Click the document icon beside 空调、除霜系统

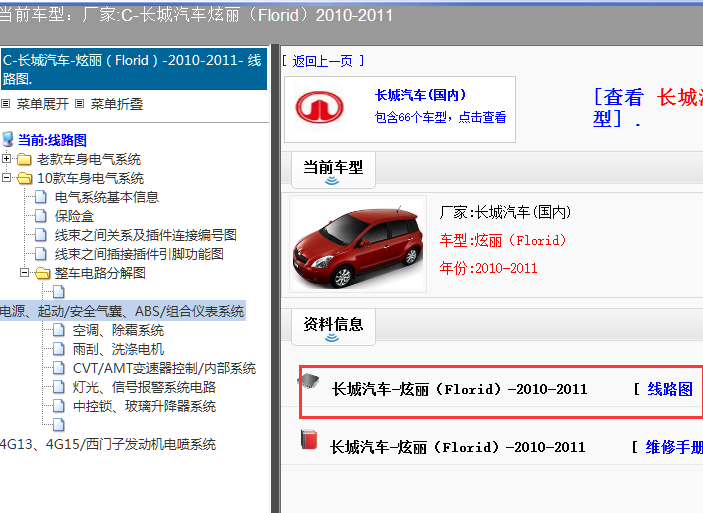[59, 330]
